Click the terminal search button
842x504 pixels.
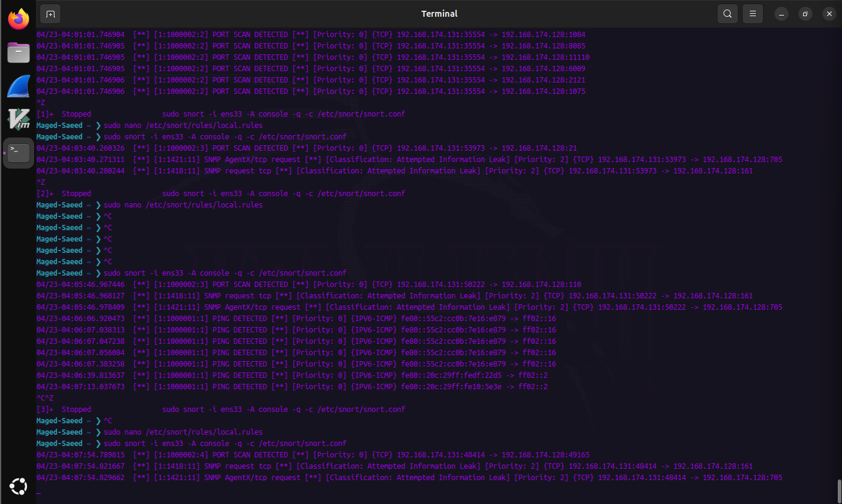click(x=727, y=14)
